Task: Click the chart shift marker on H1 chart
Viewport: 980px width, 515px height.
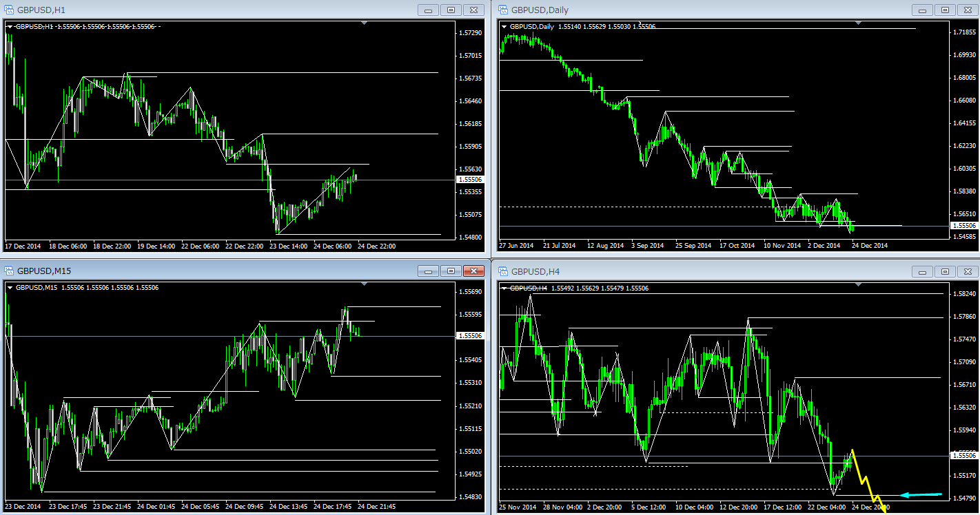Action: tap(364, 23)
